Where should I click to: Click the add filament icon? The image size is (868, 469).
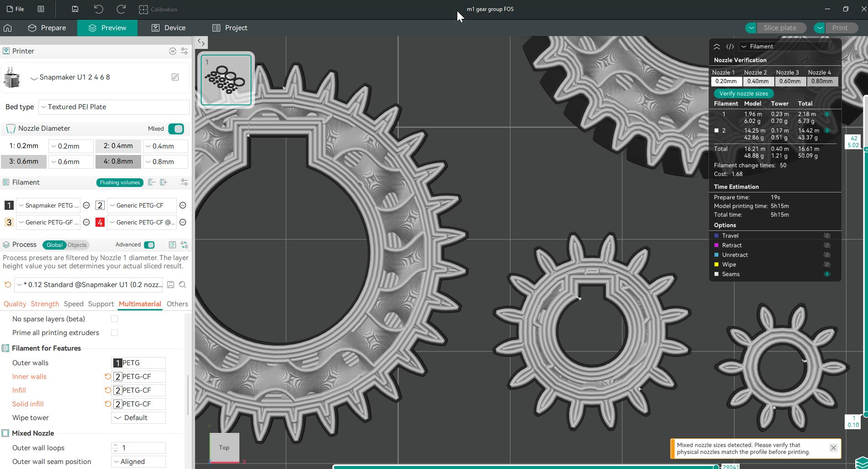[x=164, y=182]
